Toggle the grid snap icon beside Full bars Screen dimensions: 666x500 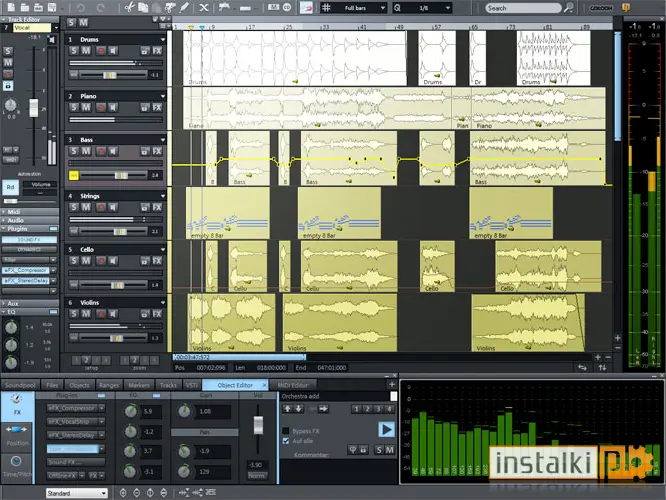(326, 8)
